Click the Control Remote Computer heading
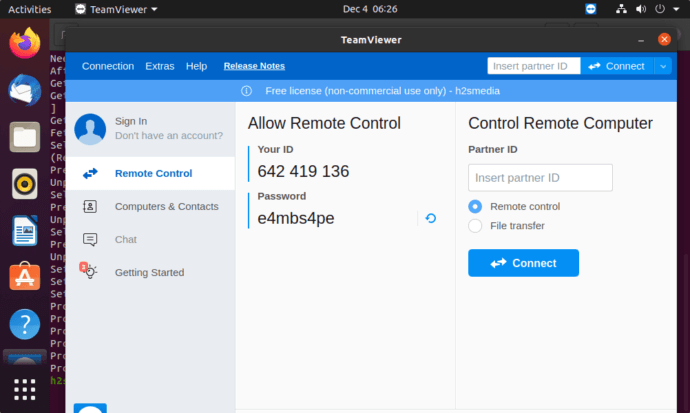The image size is (690, 413). click(560, 123)
